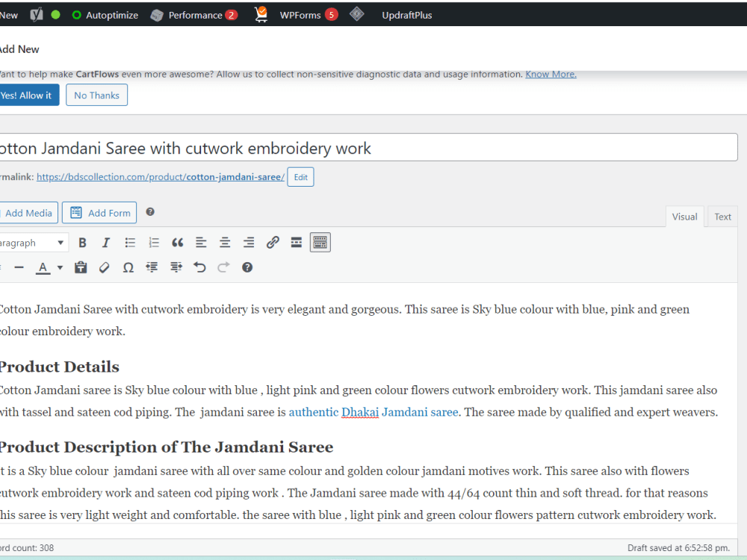Click Yes! Allow it button
747x560 pixels.
[x=28, y=96]
